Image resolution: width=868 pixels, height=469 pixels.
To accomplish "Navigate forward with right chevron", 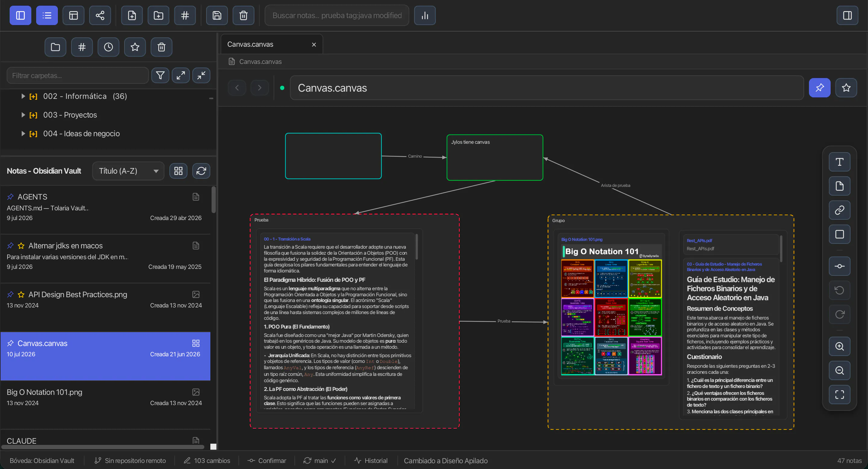I will coord(259,88).
